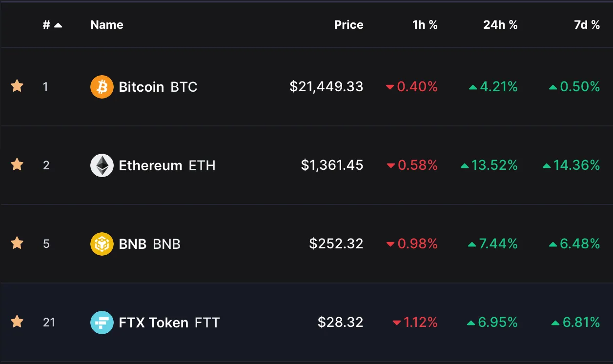Sort table by Name column header
The image size is (613, 364).
click(x=107, y=25)
